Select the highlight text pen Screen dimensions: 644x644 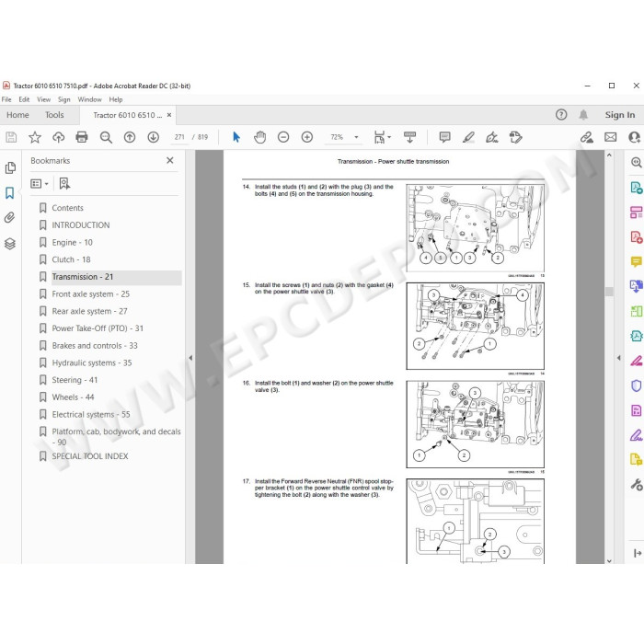468,137
